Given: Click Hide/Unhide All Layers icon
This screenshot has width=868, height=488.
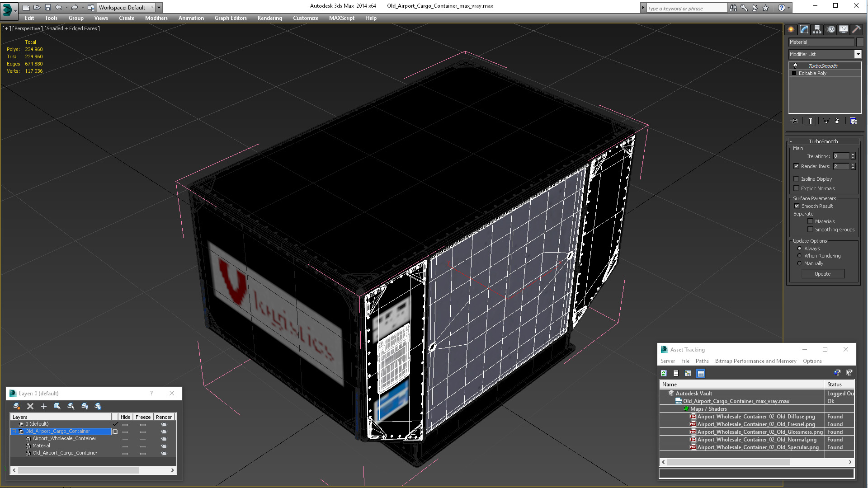Looking at the screenshot, I should click(x=85, y=406).
